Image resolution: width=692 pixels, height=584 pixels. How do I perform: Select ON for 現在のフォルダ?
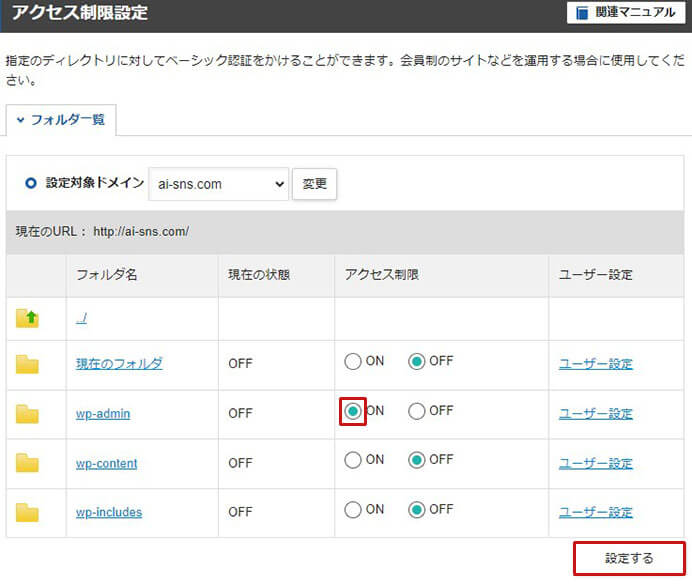[353, 362]
